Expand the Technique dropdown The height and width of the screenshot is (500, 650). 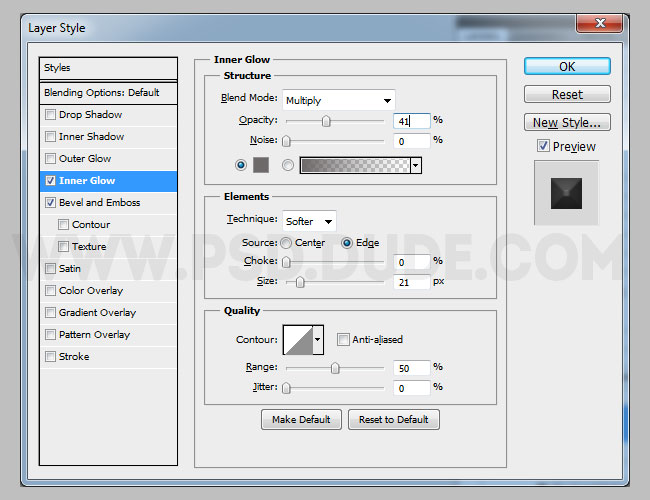(309, 221)
